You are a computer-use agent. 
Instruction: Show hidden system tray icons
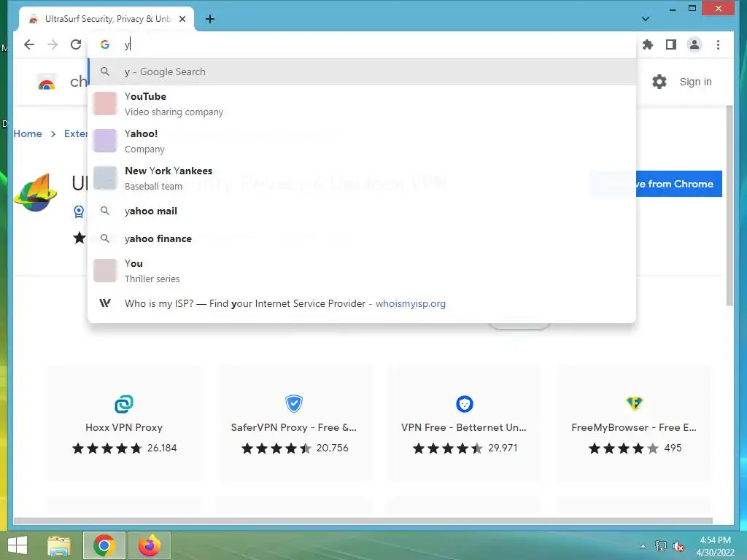pyautogui.click(x=643, y=546)
